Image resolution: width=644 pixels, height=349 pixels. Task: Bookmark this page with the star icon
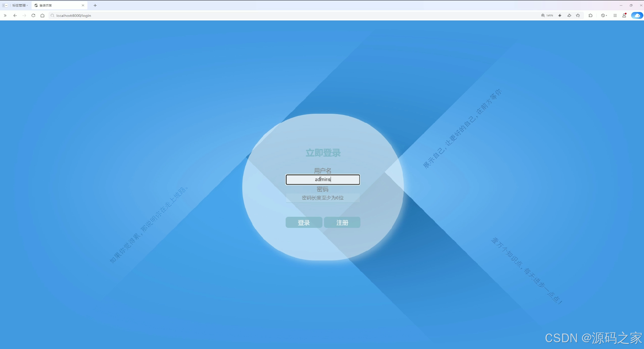pos(578,15)
